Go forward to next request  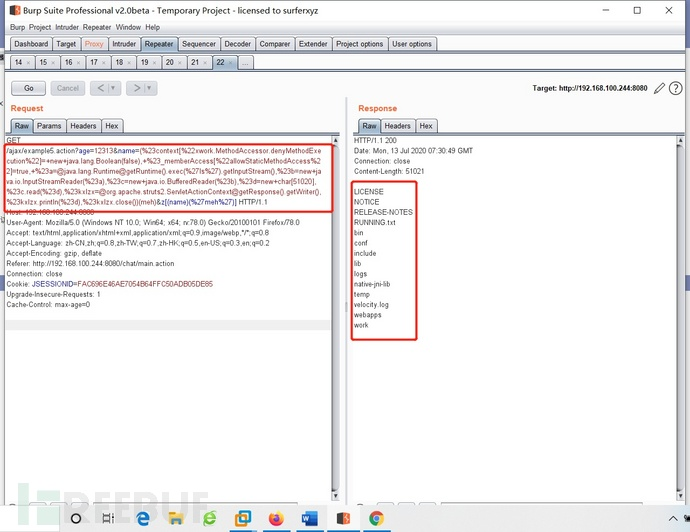136,88
